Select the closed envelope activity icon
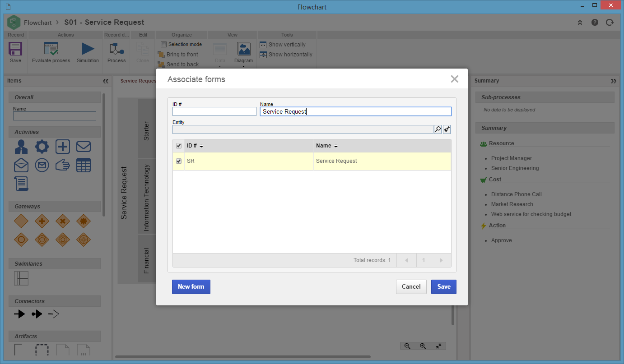The image size is (624, 364). pos(84,147)
